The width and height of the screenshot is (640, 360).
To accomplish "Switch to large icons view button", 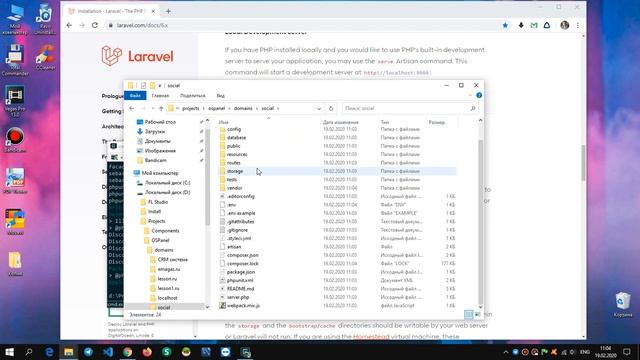I will coord(478,314).
